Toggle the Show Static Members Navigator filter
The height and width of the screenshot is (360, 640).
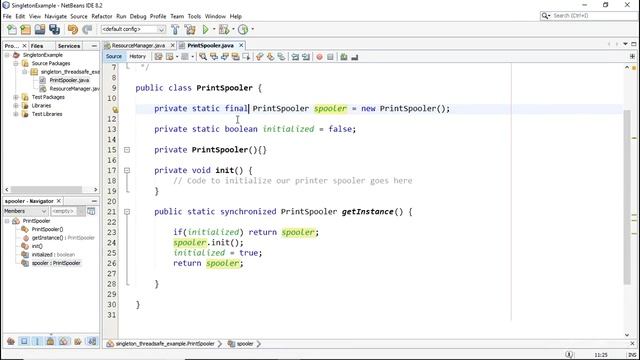coord(37,341)
